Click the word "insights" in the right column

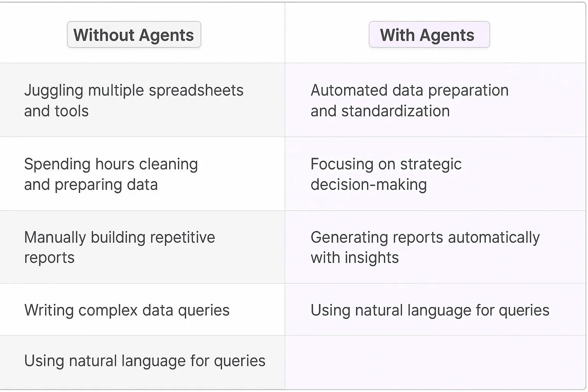[372, 258]
